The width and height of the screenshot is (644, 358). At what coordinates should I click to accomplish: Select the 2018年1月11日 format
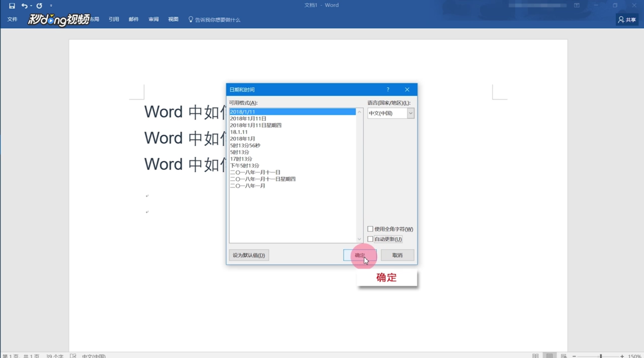pyautogui.click(x=292, y=118)
